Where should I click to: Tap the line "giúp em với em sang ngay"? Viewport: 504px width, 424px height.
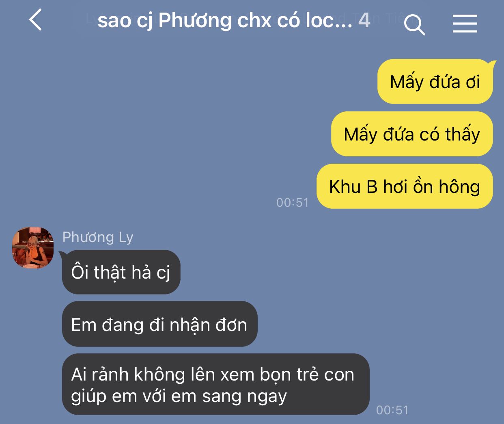click(x=179, y=396)
